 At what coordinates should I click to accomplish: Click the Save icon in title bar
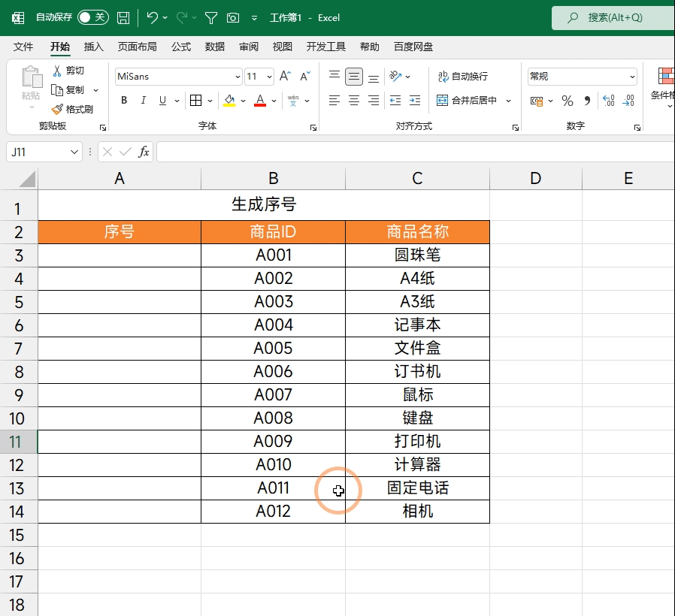(123, 17)
